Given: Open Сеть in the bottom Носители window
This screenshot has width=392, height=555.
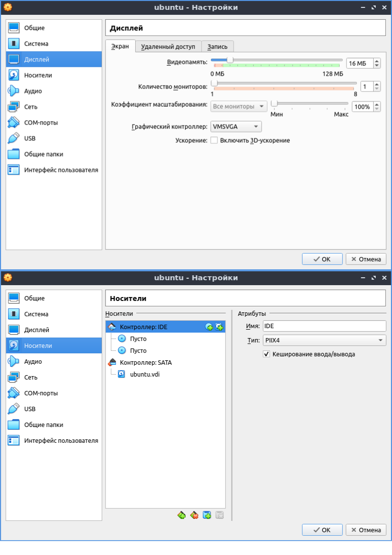Looking at the screenshot, I should click(x=54, y=377).
